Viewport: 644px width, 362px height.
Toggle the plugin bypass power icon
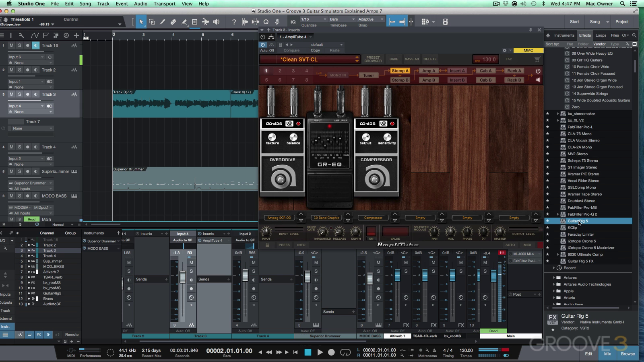(x=263, y=45)
